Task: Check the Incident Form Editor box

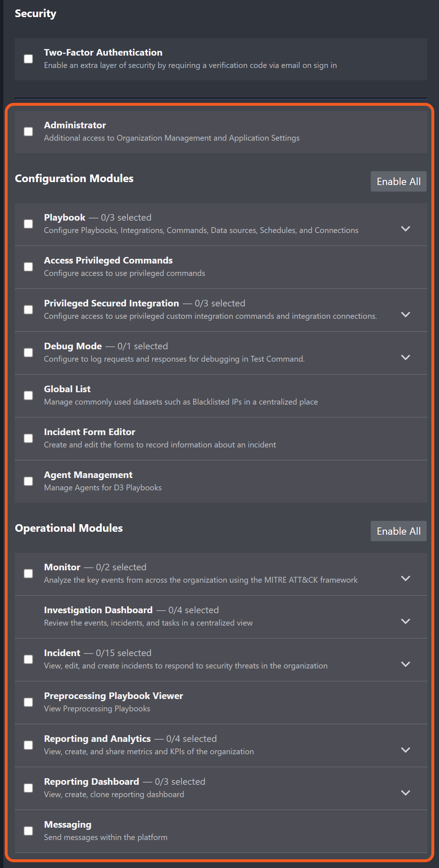Action: pos(28,438)
